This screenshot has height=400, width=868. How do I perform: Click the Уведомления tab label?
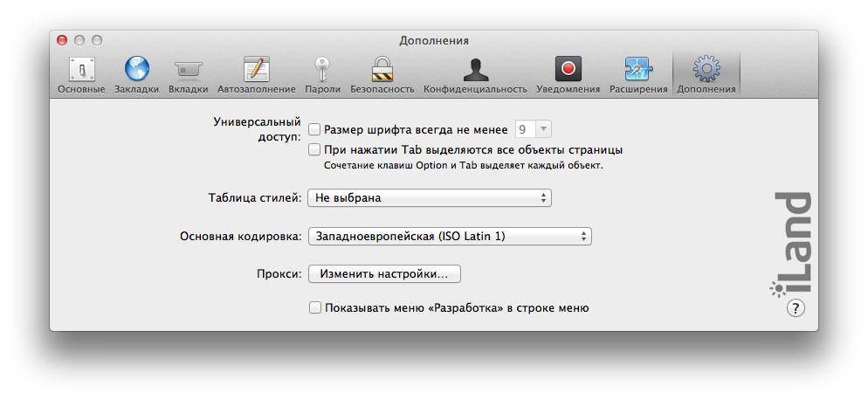[568, 89]
